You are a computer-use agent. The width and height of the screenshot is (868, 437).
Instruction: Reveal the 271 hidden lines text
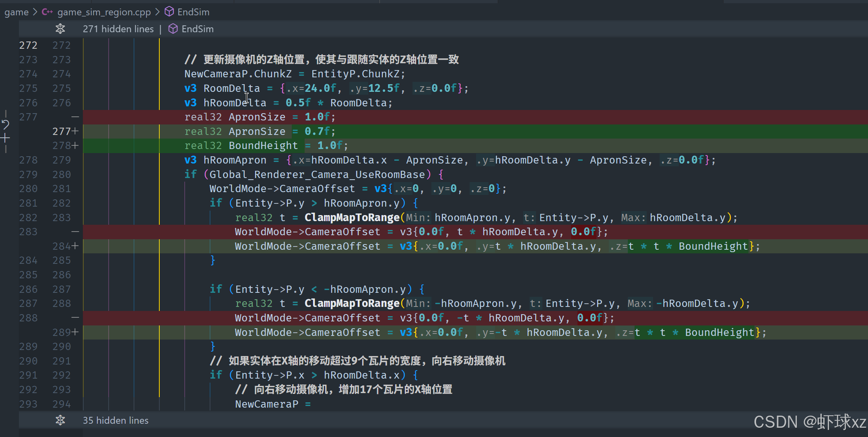(x=118, y=29)
